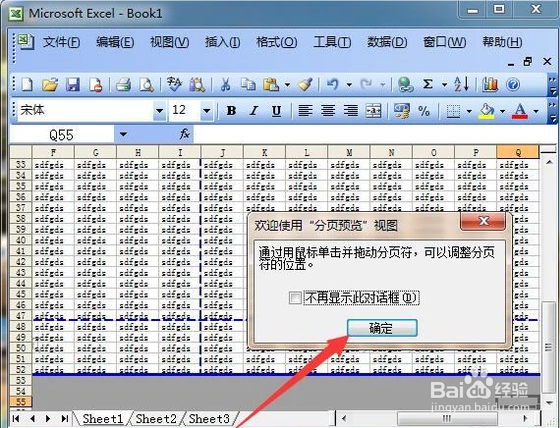Go to first sheet tab arrow
This screenshot has width=560, height=428.
[16, 418]
